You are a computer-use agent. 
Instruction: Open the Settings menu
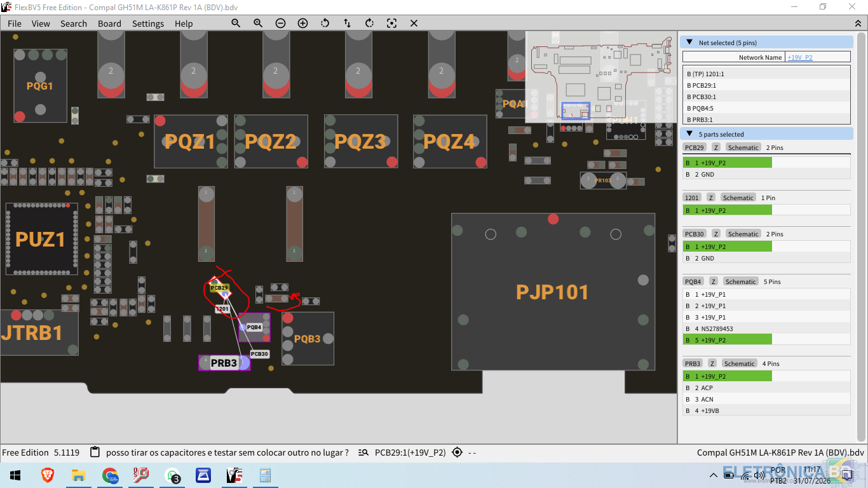(x=148, y=24)
